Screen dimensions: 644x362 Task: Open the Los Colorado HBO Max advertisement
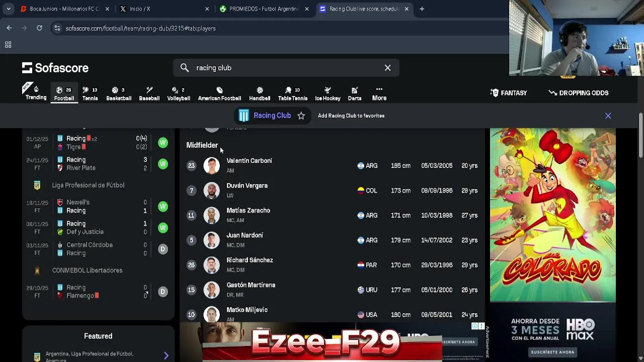(553, 215)
